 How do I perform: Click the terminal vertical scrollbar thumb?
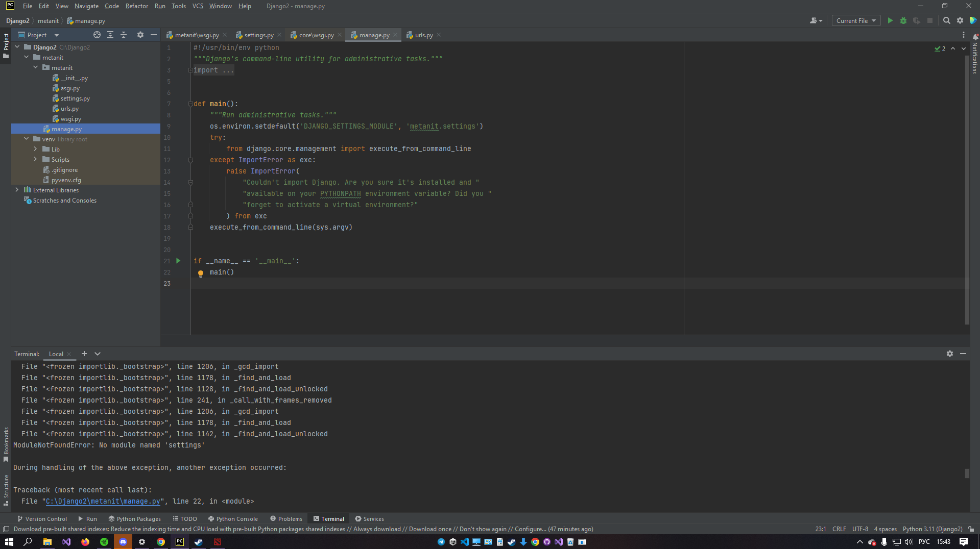click(x=967, y=473)
